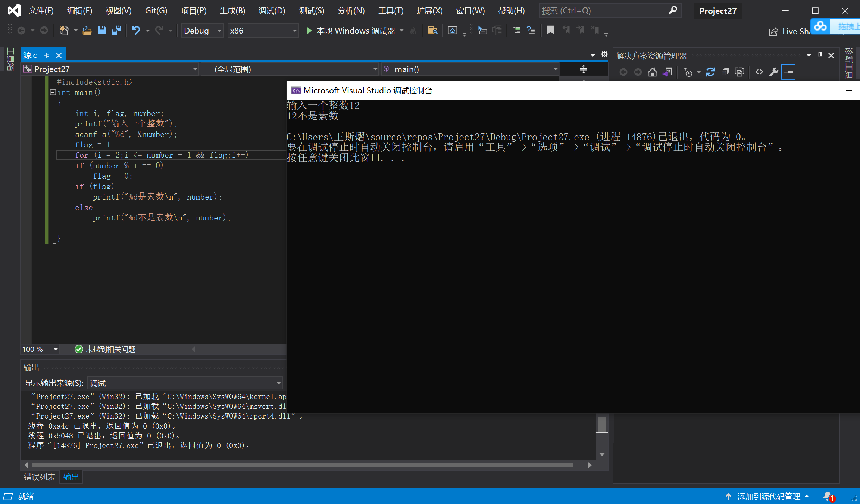This screenshot has width=860, height=504.
Task: Click the Undo toolbar icon
Action: 136,31
